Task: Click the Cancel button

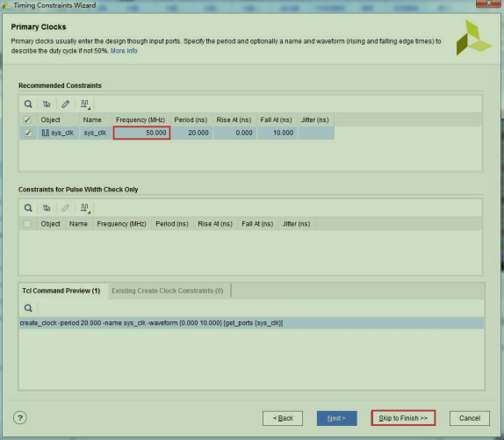Action: click(470, 418)
